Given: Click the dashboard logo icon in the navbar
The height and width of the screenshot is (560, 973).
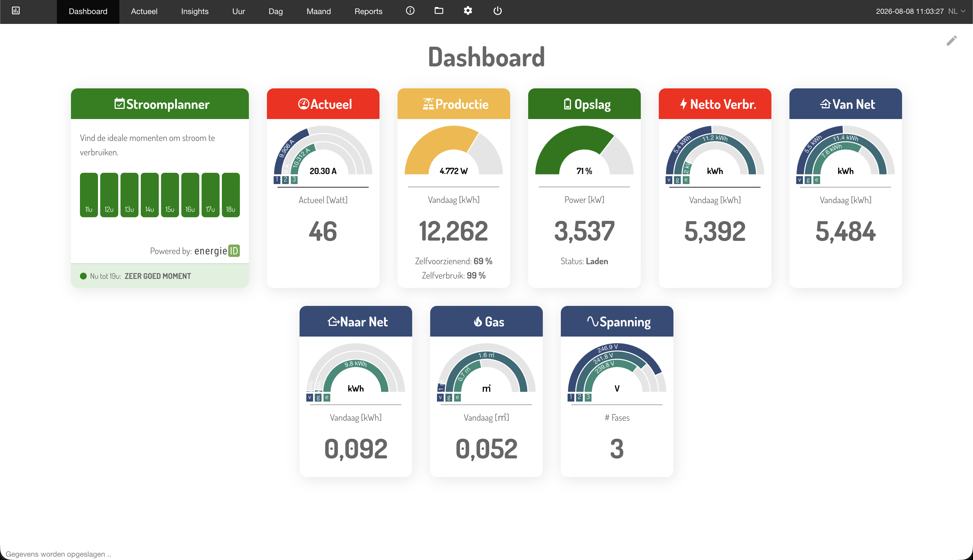Looking at the screenshot, I should 16,11.
